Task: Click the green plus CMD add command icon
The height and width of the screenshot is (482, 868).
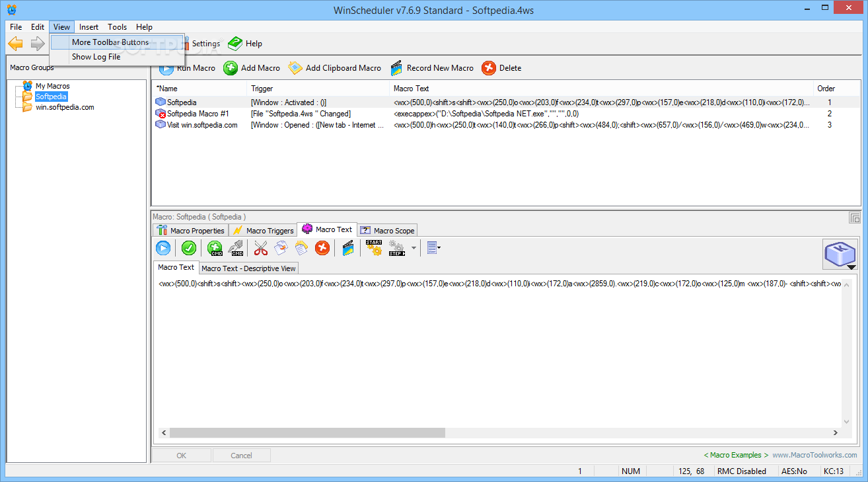Action: [x=215, y=248]
